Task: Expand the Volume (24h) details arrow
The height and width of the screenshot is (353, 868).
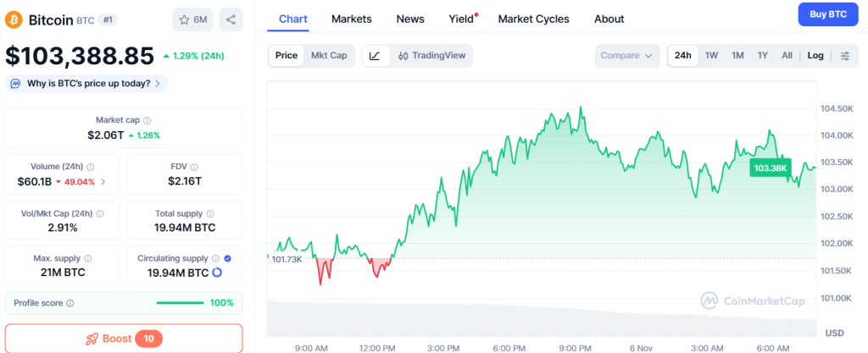Action: click(103, 181)
